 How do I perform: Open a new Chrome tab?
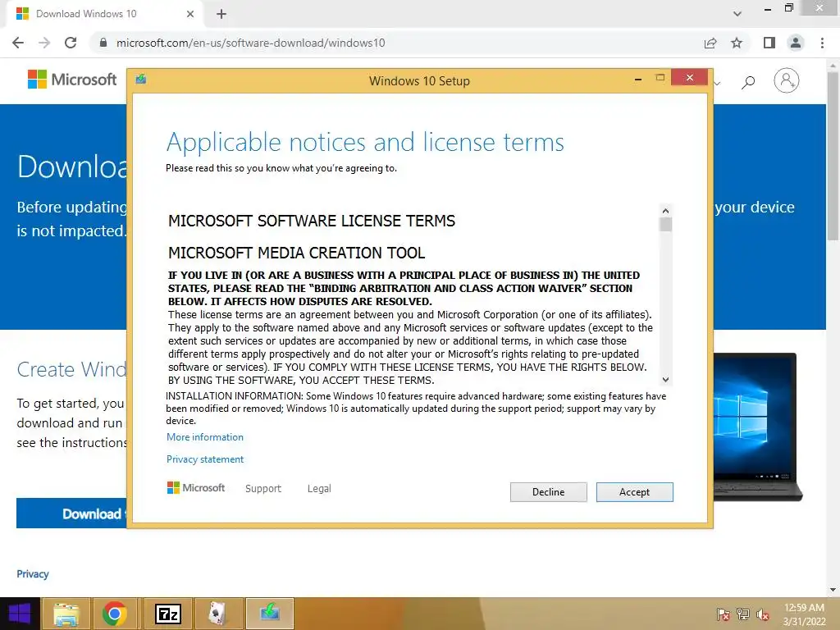click(221, 14)
